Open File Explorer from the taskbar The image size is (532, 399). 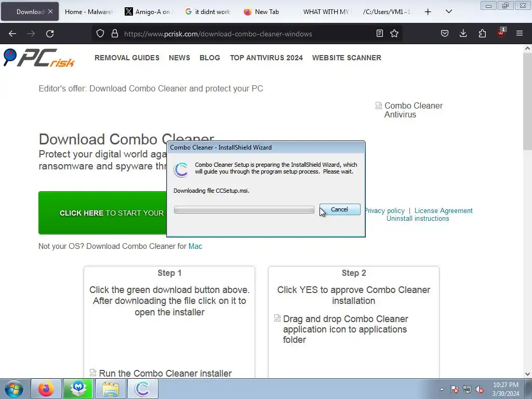coord(111,389)
